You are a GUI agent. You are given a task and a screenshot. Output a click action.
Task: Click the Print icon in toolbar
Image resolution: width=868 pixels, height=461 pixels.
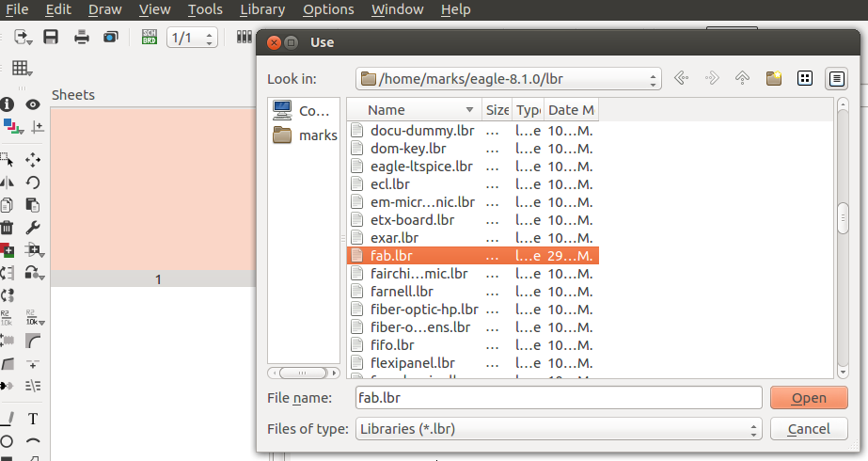82,37
